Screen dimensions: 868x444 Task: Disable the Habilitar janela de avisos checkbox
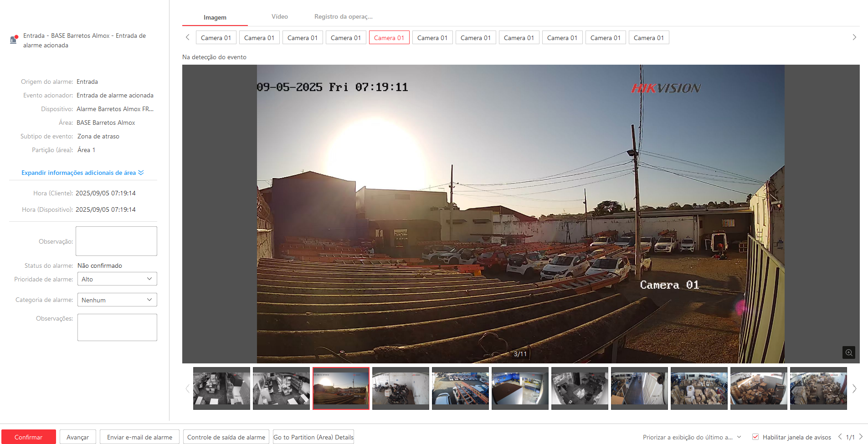click(x=755, y=437)
